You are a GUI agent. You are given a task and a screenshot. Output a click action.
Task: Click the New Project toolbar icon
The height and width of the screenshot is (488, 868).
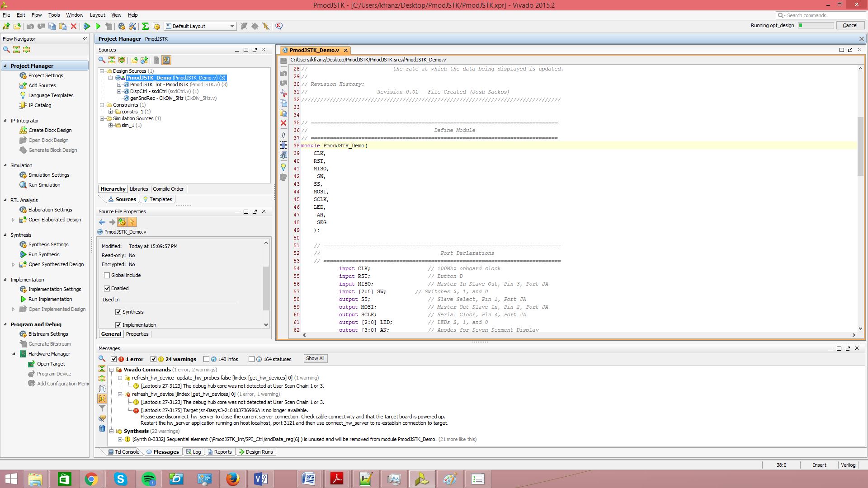pos(6,26)
